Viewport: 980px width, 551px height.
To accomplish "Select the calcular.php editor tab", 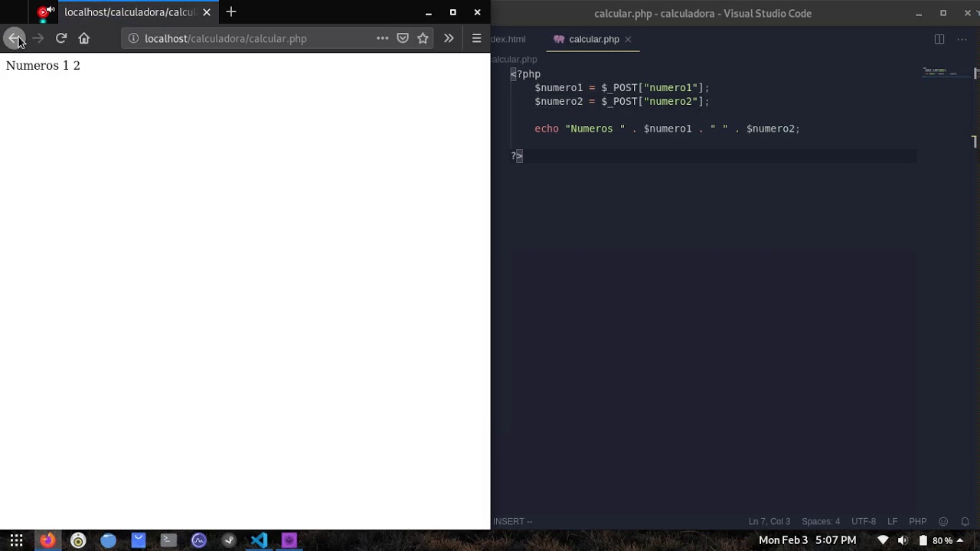I will coord(593,39).
